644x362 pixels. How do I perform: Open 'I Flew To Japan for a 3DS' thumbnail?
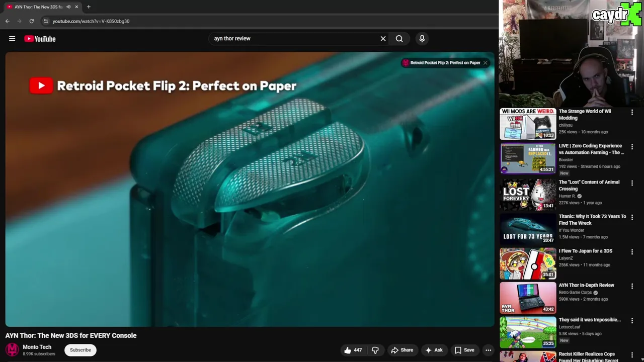coord(528,263)
